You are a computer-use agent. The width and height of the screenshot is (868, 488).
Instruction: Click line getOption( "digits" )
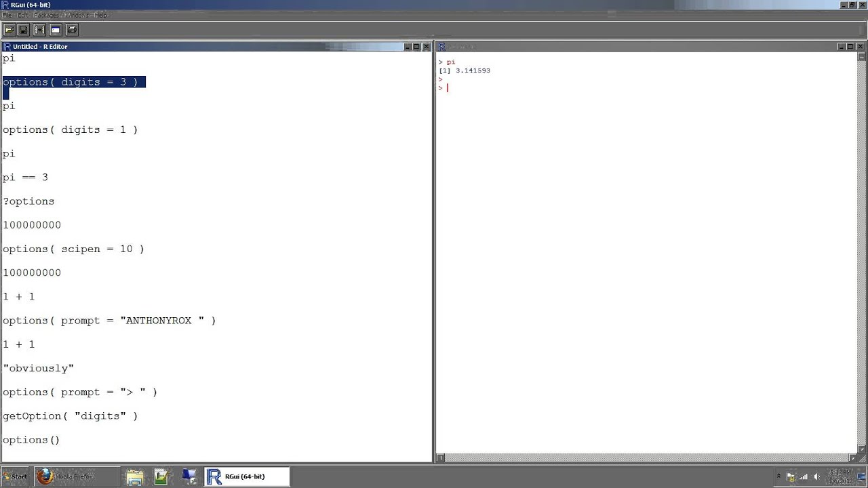(71, 416)
